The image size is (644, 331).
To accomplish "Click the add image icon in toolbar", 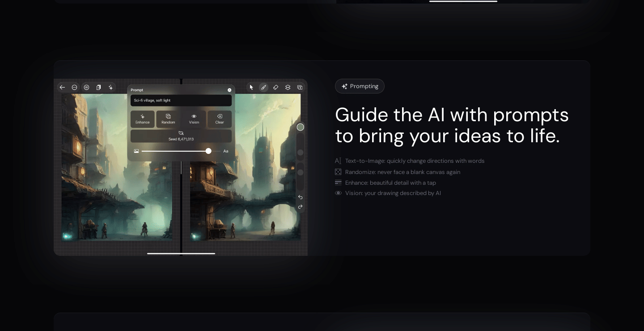I will 300,87.
